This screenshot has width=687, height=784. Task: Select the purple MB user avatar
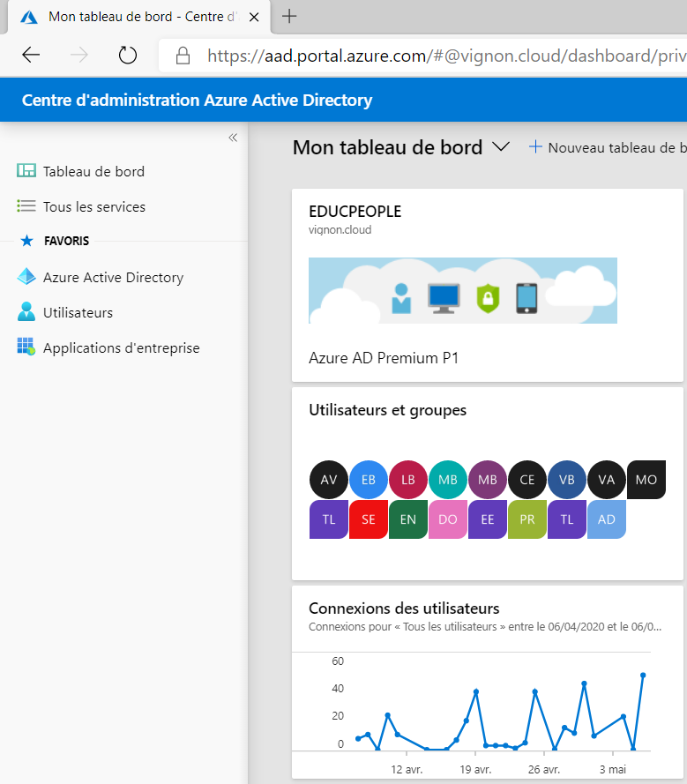488,480
